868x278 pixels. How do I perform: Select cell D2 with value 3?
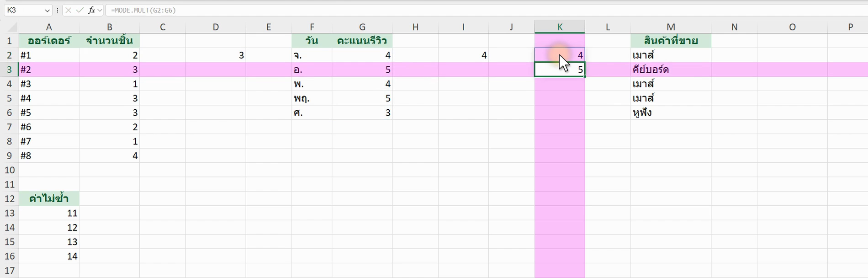click(216, 55)
